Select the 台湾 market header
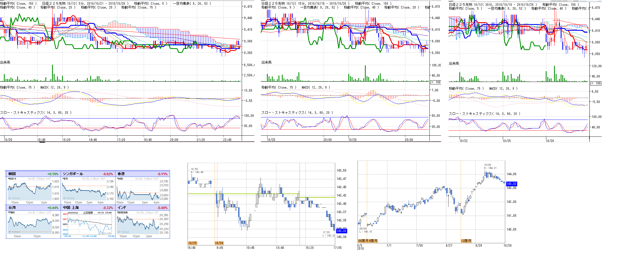The width and height of the screenshot is (644, 258). click(x=12, y=208)
